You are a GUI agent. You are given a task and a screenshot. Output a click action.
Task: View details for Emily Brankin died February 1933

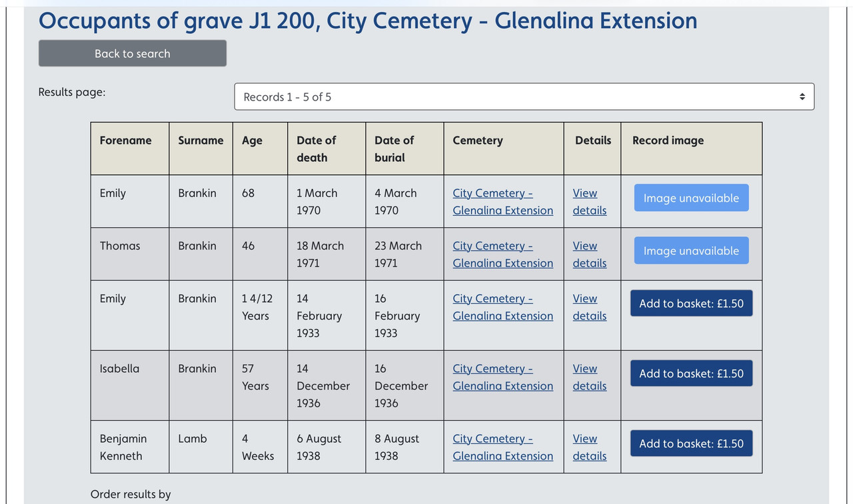point(590,307)
